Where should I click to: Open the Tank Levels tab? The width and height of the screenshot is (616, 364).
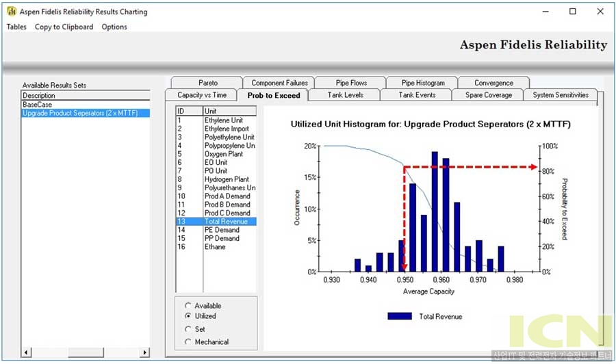[345, 95]
